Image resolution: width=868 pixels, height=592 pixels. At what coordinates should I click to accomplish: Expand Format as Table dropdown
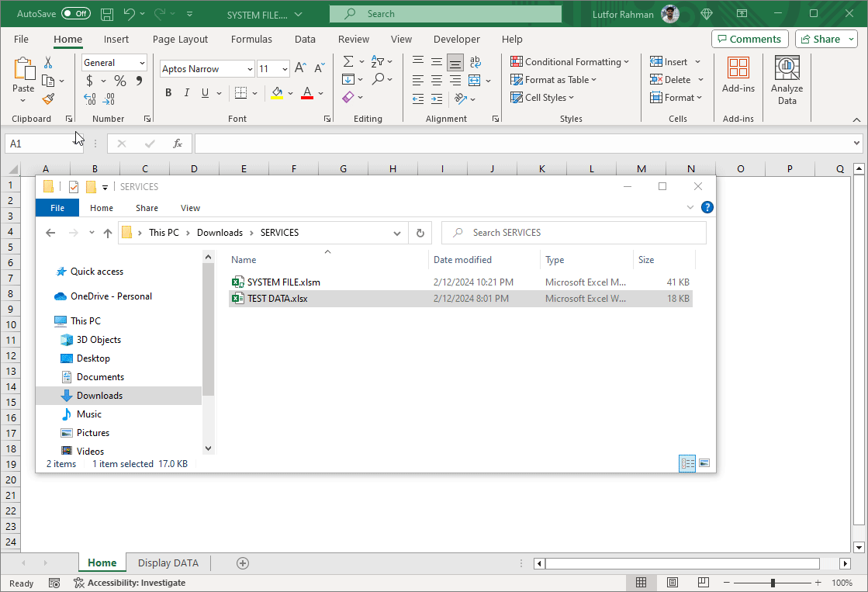click(x=593, y=80)
